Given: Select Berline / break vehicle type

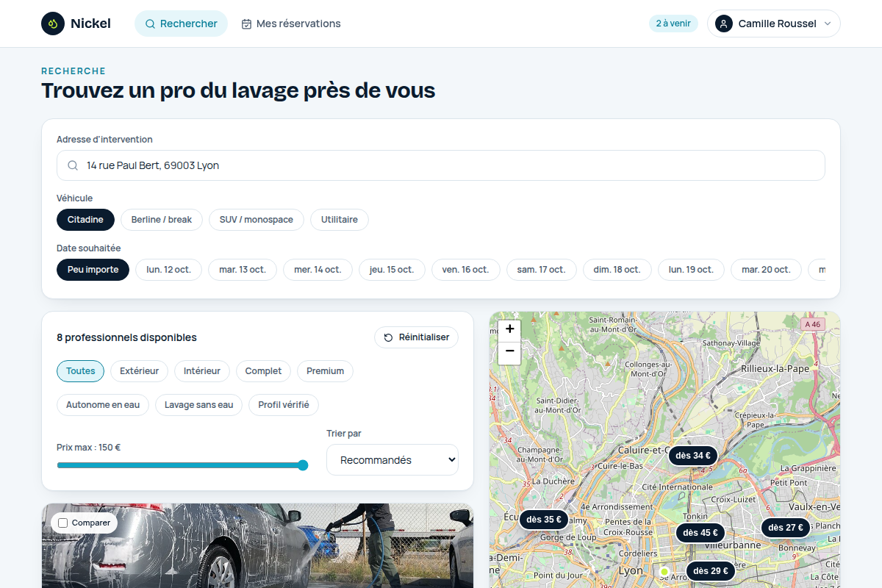Looking at the screenshot, I should (162, 220).
